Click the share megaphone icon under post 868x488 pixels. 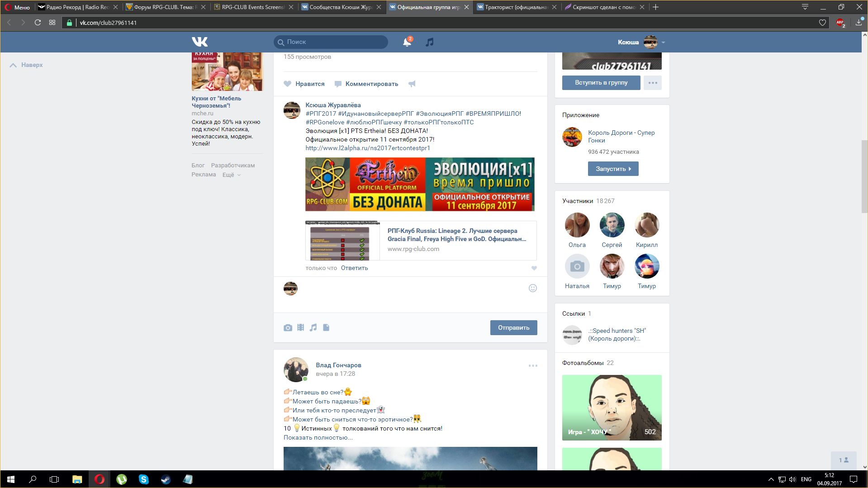coord(412,84)
